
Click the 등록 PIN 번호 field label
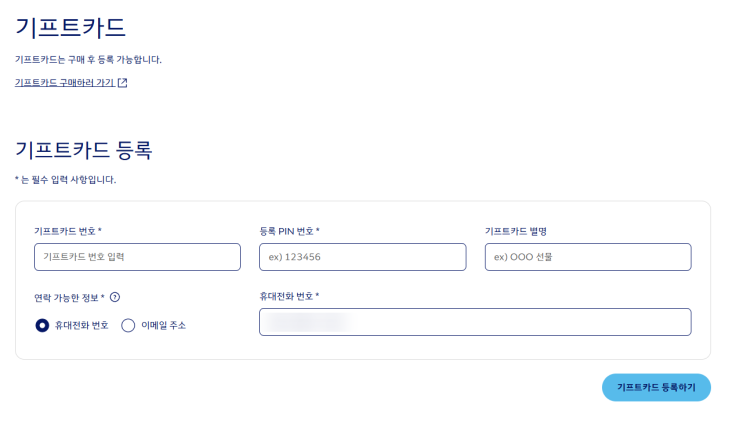[x=288, y=231]
